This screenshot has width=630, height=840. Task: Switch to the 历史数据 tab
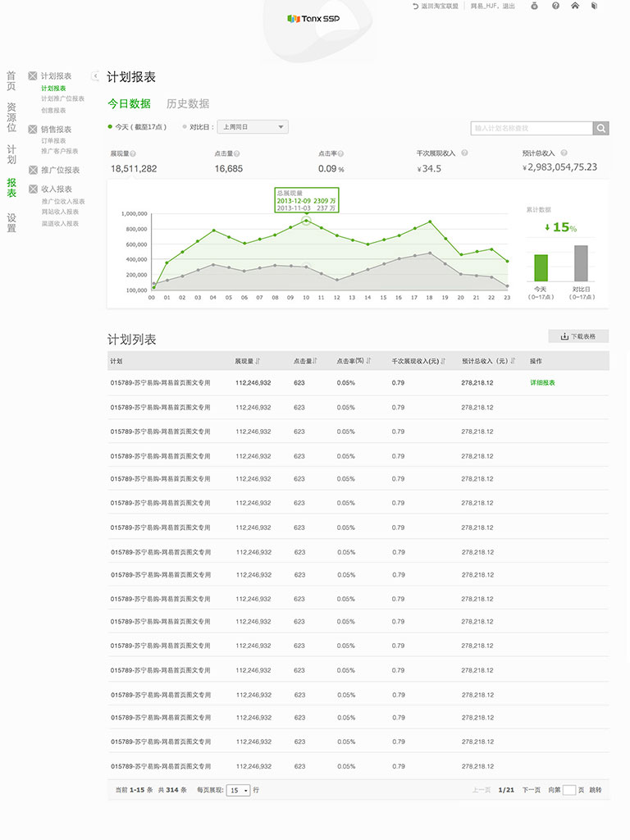click(188, 103)
